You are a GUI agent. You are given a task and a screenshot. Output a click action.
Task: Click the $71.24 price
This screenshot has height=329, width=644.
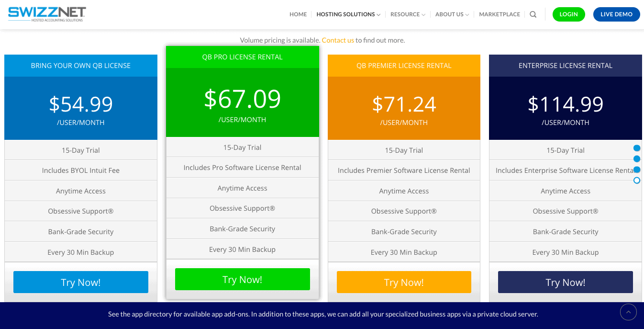click(404, 104)
